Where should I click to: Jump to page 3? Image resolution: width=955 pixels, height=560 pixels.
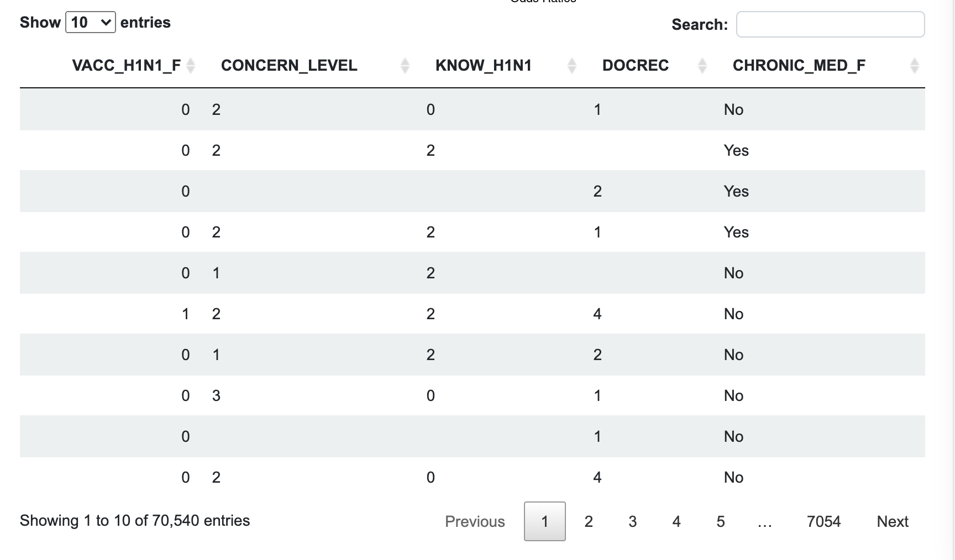[x=633, y=521]
